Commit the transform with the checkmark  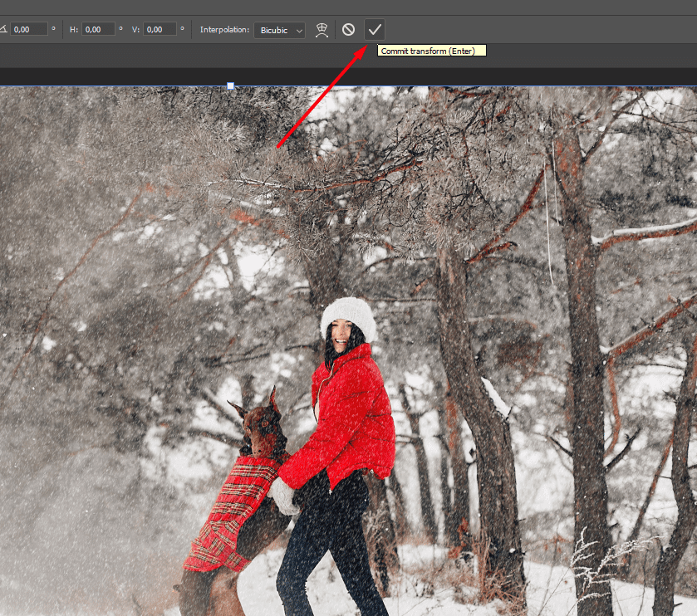pyautogui.click(x=375, y=30)
